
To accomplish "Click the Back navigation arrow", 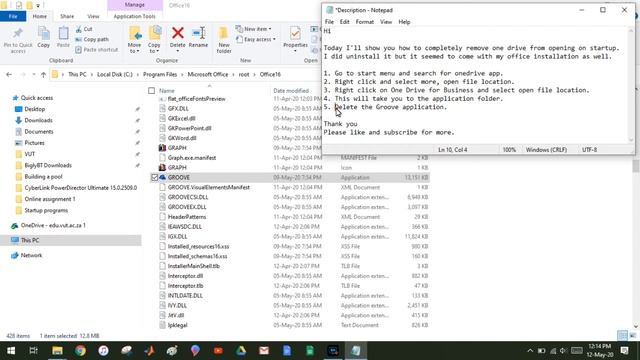I will pos(9,74).
